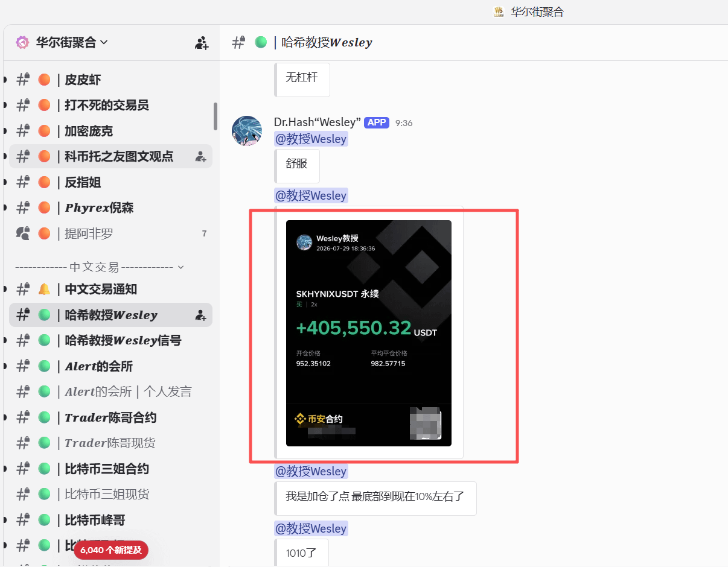Click the channel list scrollbar thumb
The image size is (728, 567).
tap(216, 116)
